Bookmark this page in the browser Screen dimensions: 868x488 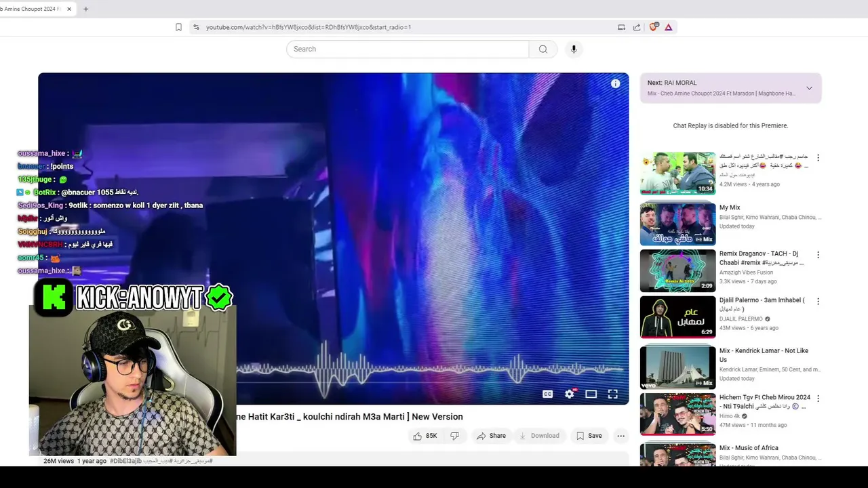pos(178,27)
